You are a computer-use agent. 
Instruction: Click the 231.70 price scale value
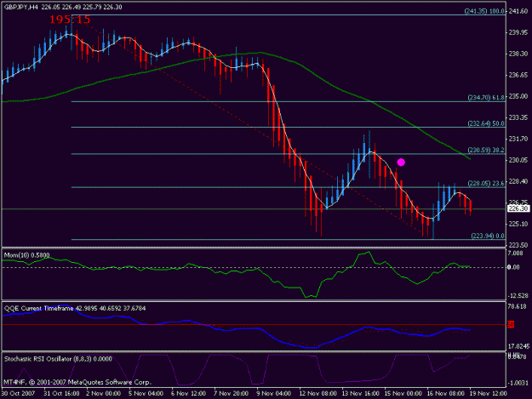(x=518, y=139)
